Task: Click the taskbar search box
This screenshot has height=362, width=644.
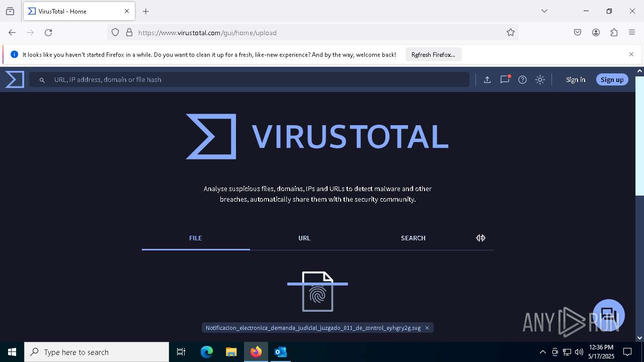Action: click(97, 352)
